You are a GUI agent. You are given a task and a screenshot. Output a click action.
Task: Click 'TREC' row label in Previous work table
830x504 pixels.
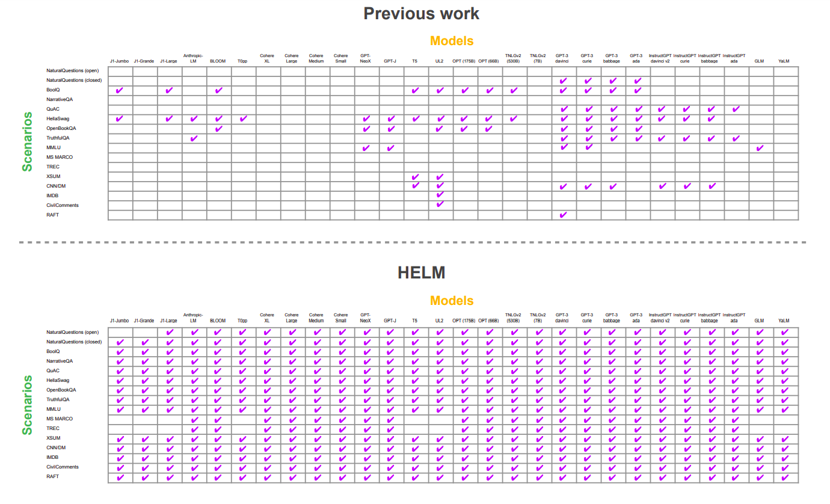coord(53,167)
